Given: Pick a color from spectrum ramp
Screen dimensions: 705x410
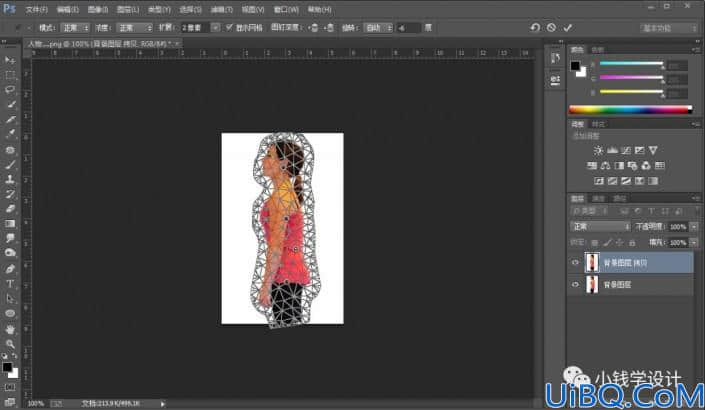Looking at the screenshot, I should click(x=630, y=110).
